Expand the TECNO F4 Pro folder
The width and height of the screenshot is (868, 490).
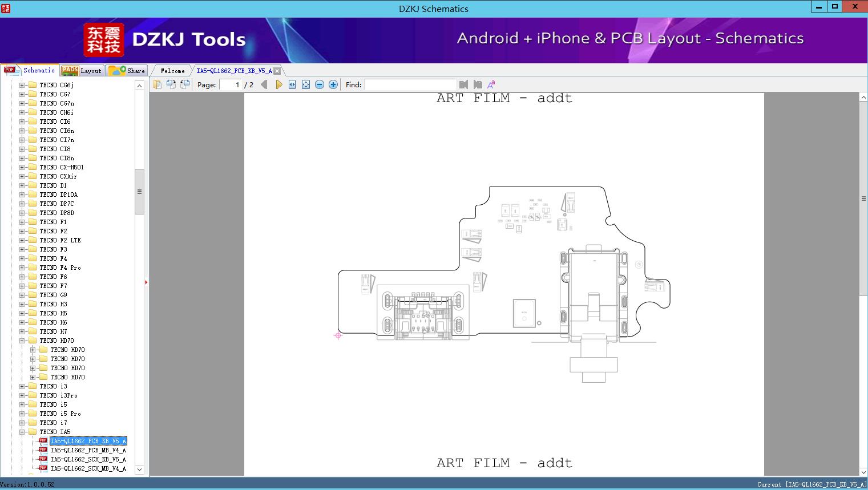(x=22, y=268)
